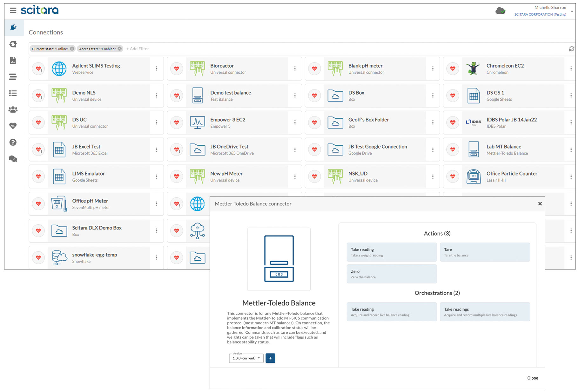Click the health heart icon for Office pH Meter
This screenshot has width=579, height=392.
[38, 203]
